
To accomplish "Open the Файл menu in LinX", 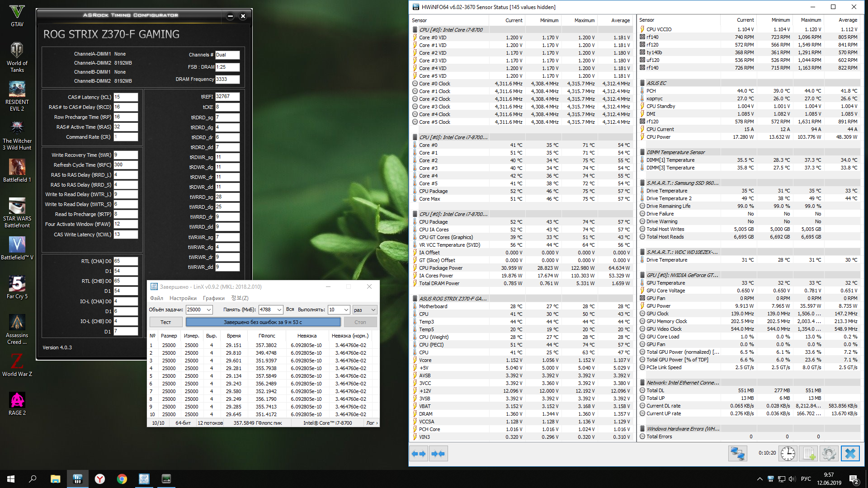I will (156, 298).
